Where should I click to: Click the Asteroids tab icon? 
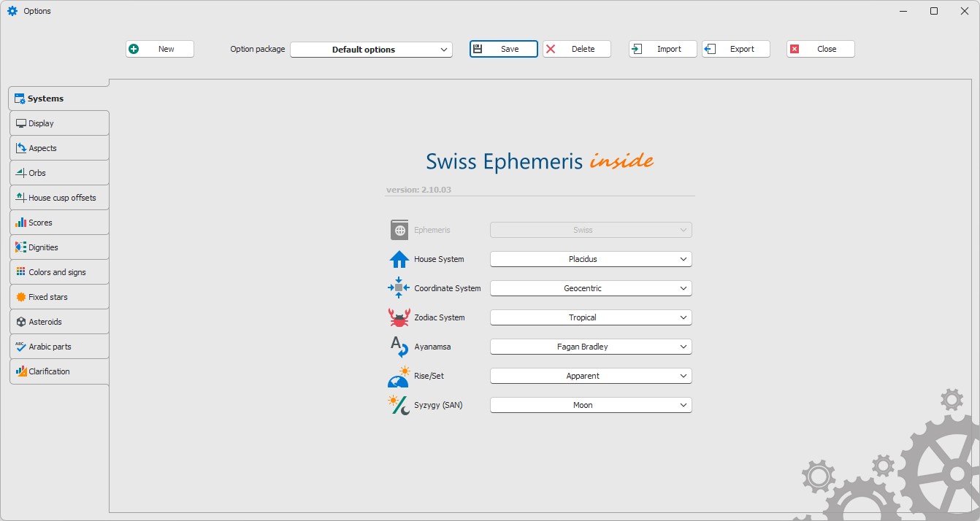(x=21, y=322)
